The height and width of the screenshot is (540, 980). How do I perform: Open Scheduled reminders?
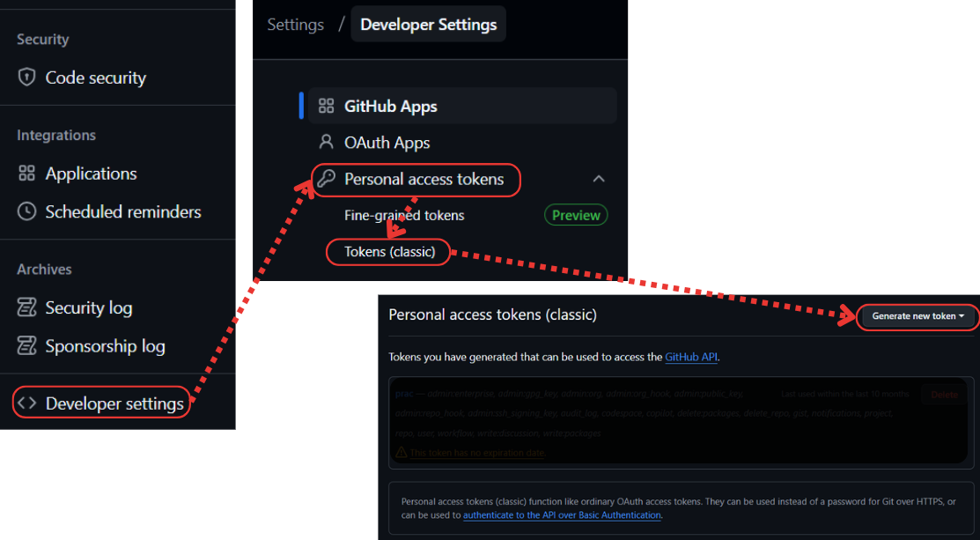(123, 212)
